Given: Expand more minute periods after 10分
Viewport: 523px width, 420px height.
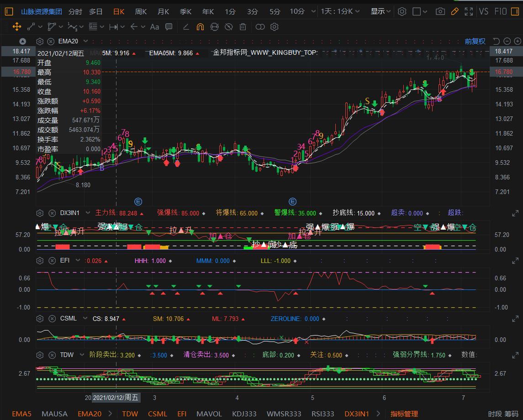Looking at the screenshot, I should (x=313, y=12).
